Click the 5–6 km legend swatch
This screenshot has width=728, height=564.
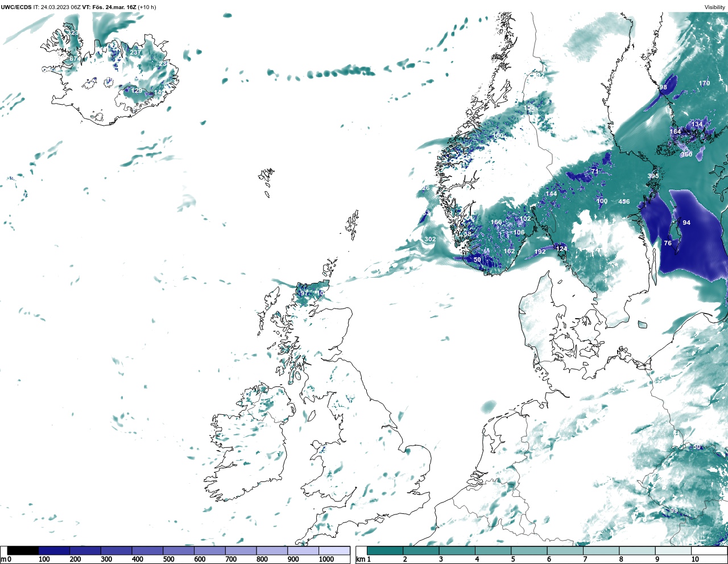(529, 551)
